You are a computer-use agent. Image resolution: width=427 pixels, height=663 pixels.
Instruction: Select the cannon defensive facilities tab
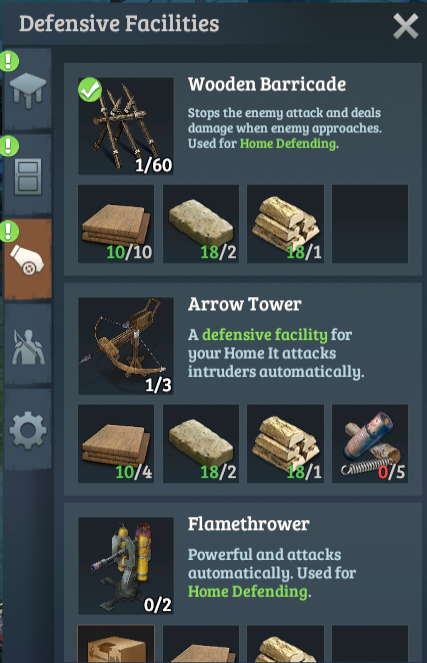(x=27, y=259)
